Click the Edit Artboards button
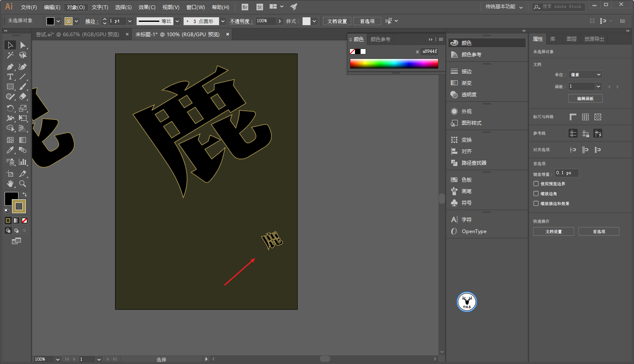634x364 pixels. tap(585, 99)
